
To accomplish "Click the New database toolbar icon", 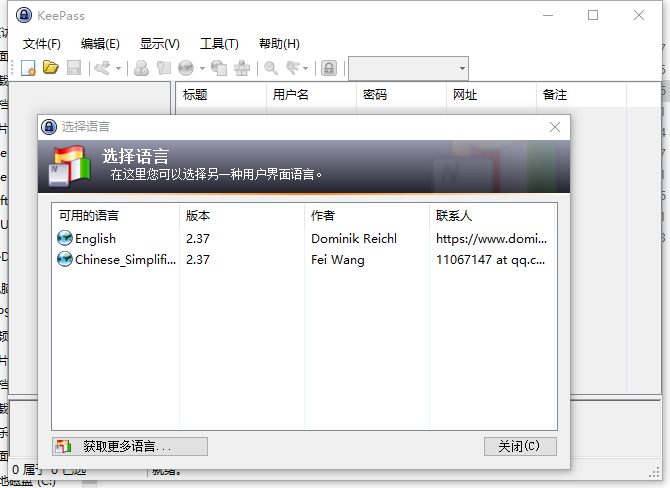I will pos(29,68).
